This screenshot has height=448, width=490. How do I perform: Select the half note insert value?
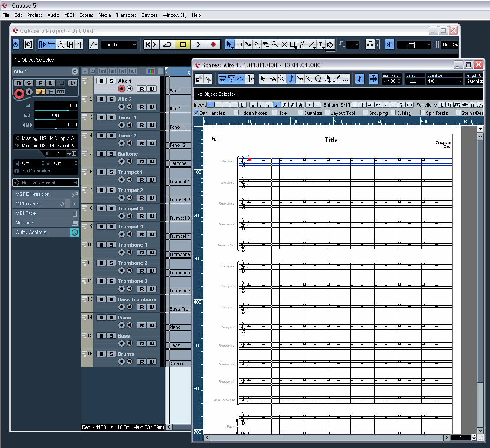261,105
